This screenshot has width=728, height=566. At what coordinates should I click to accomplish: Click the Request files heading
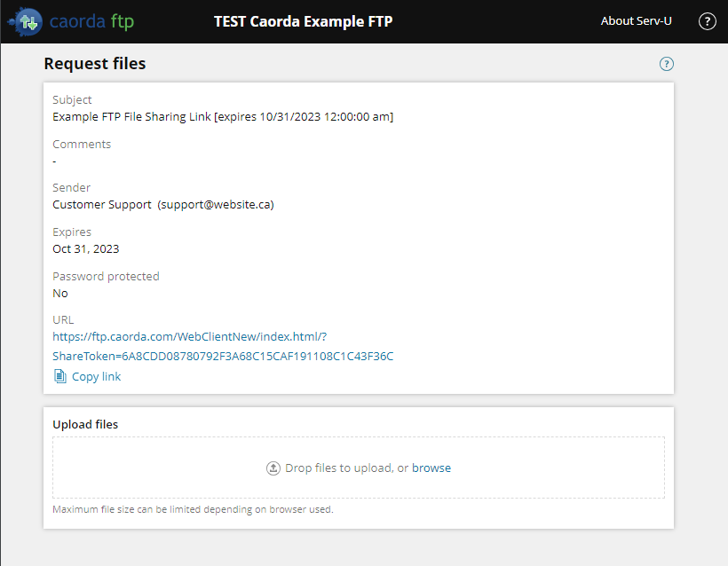(95, 64)
